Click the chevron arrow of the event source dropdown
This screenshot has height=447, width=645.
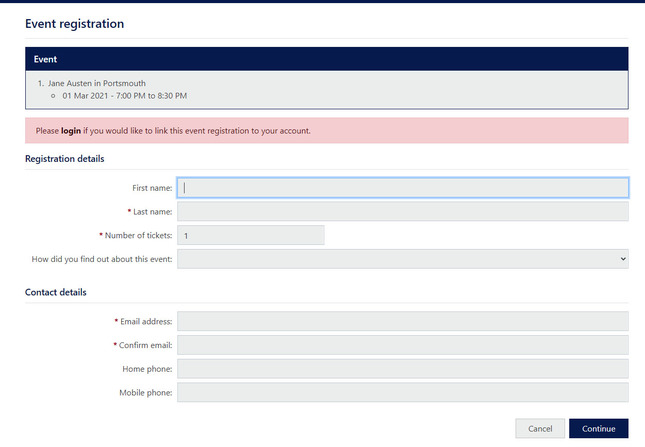tap(622, 259)
